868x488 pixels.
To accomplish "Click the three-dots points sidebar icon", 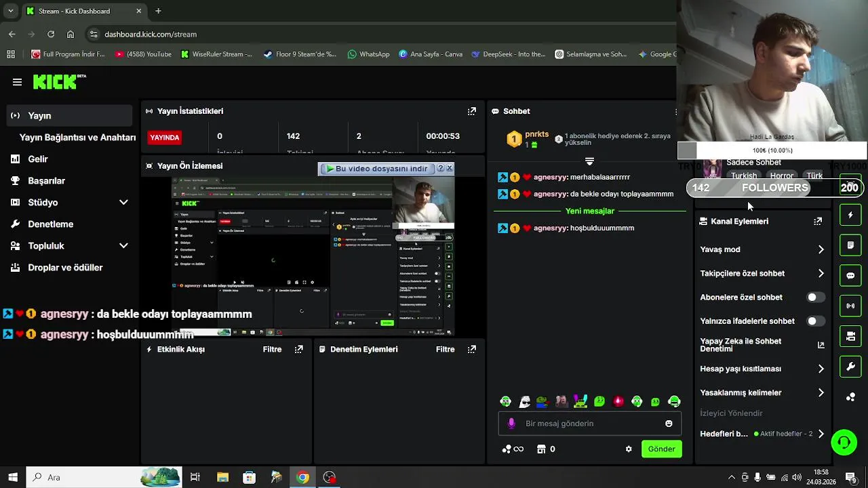I will pyautogui.click(x=850, y=397).
